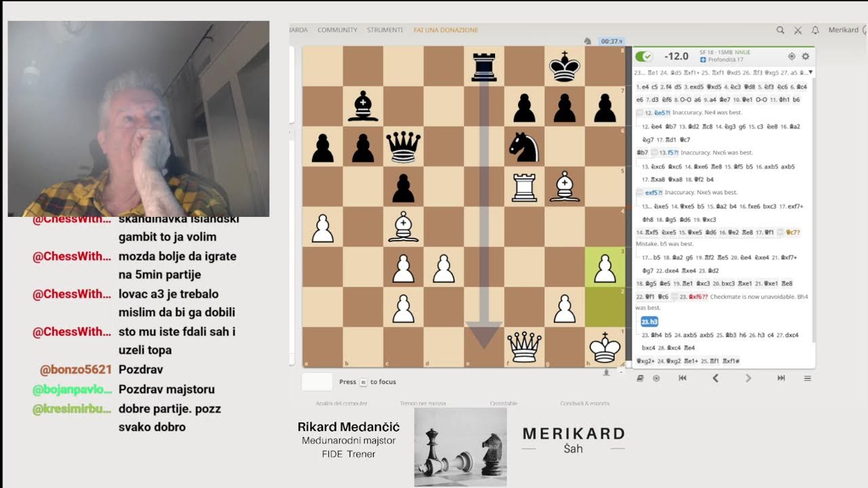Open the COMMUNITY menu
This screenshot has width=868, height=488.
[337, 30]
